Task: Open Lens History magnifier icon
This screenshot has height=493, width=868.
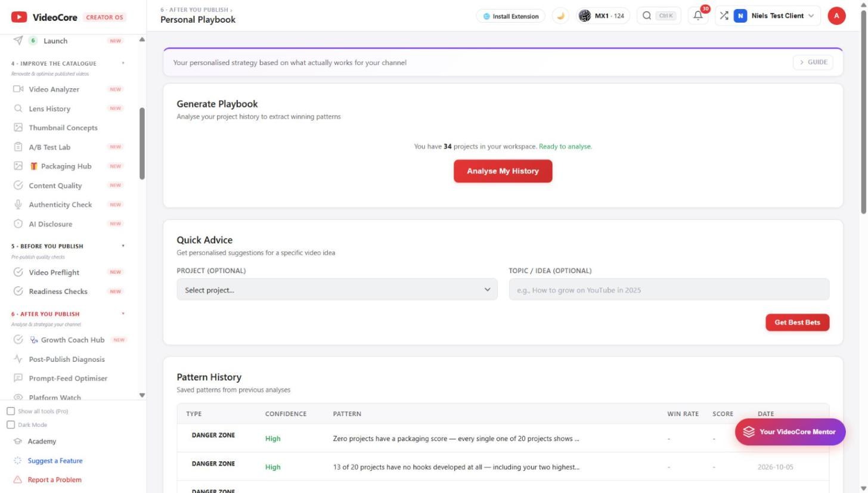Action: point(18,108)
